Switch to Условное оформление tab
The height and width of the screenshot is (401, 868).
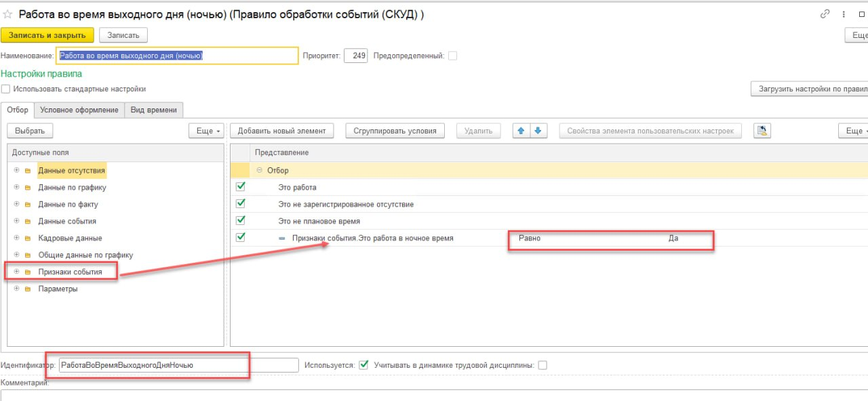(x=79, y=110)
